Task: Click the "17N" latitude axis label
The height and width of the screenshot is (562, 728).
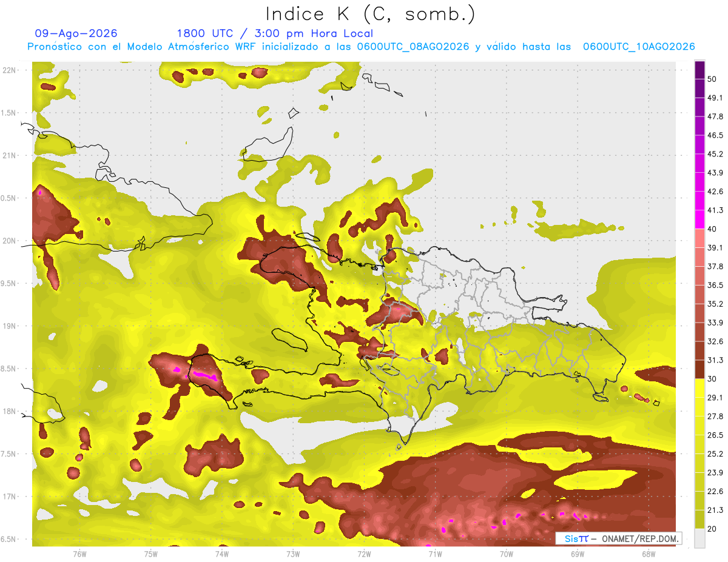Action: point(10,497)
